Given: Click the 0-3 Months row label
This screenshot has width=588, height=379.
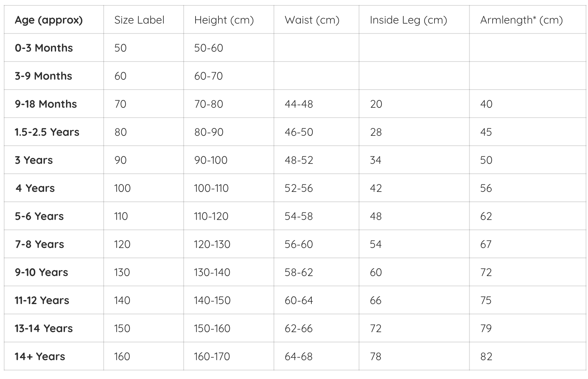Looking at the screenshot, I should point(44,48).
